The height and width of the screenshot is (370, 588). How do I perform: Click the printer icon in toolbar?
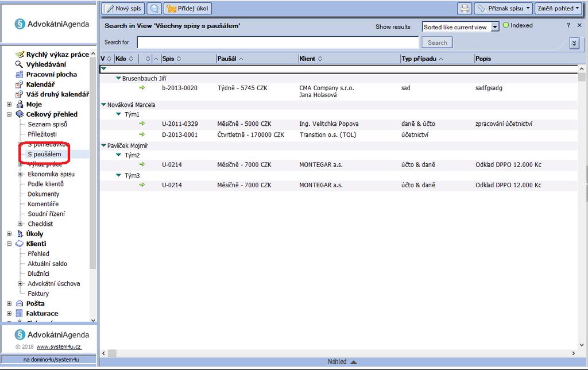pyautogui.click(x=464, y=8)
